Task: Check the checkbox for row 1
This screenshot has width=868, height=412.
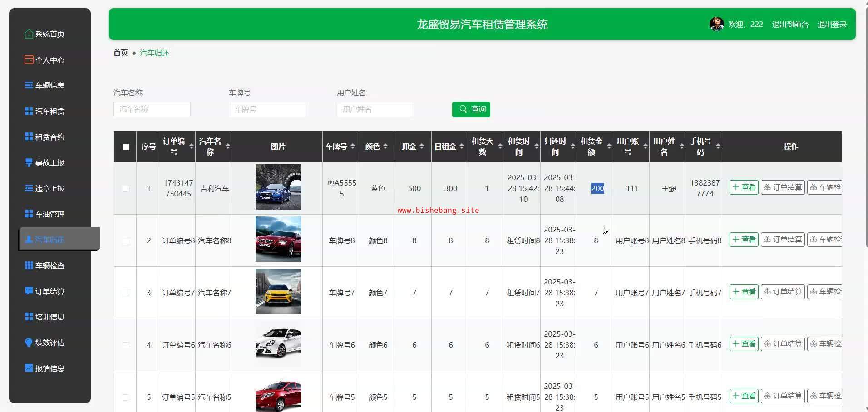Action: pos(126,188)
